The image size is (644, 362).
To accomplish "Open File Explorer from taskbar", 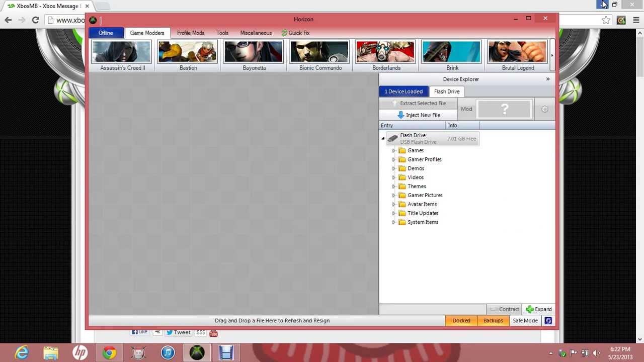I will tap(51, 352).
